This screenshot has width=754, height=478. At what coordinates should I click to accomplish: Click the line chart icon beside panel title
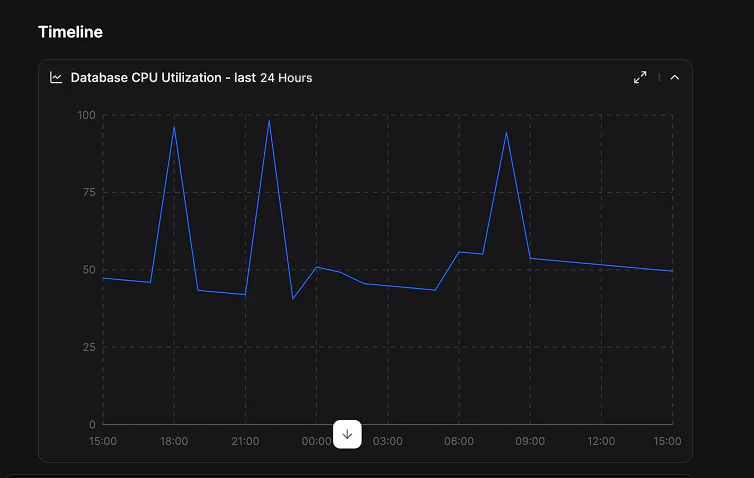pyautogui.click(x=57, y=77)
